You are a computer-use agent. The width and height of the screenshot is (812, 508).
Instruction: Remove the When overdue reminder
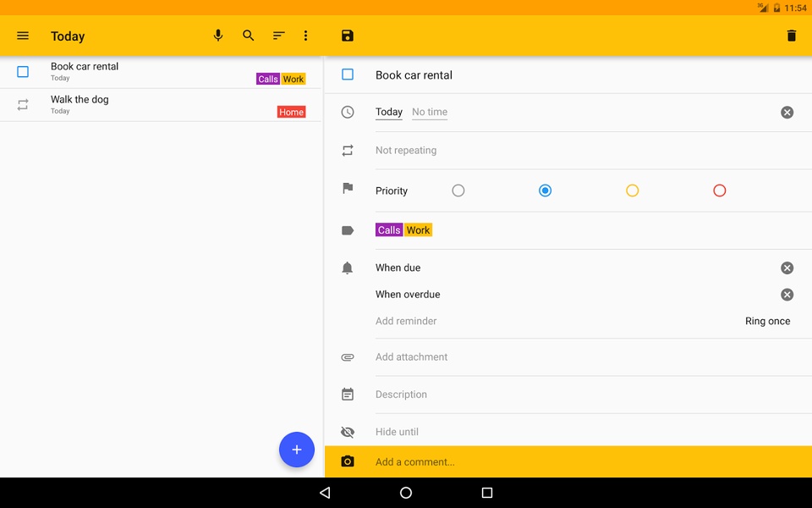[787, 295]
